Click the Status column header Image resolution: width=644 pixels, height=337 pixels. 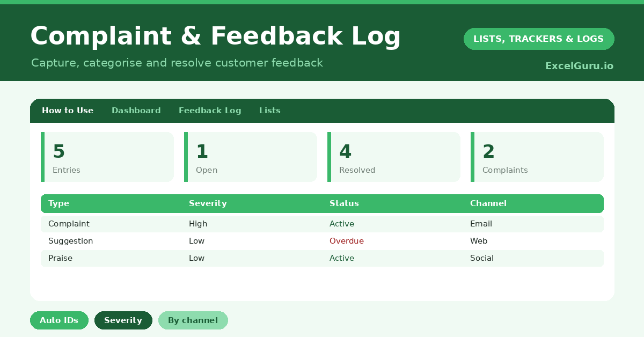click(x=344, y=203)
